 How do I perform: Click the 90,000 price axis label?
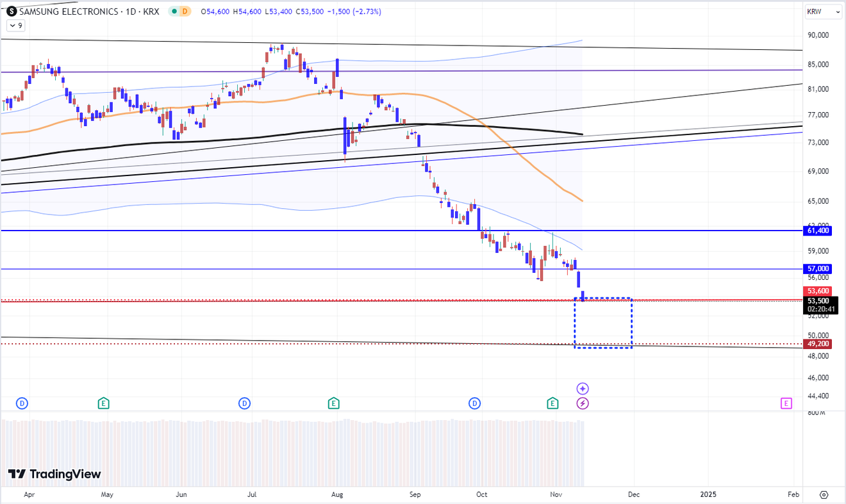818,35
